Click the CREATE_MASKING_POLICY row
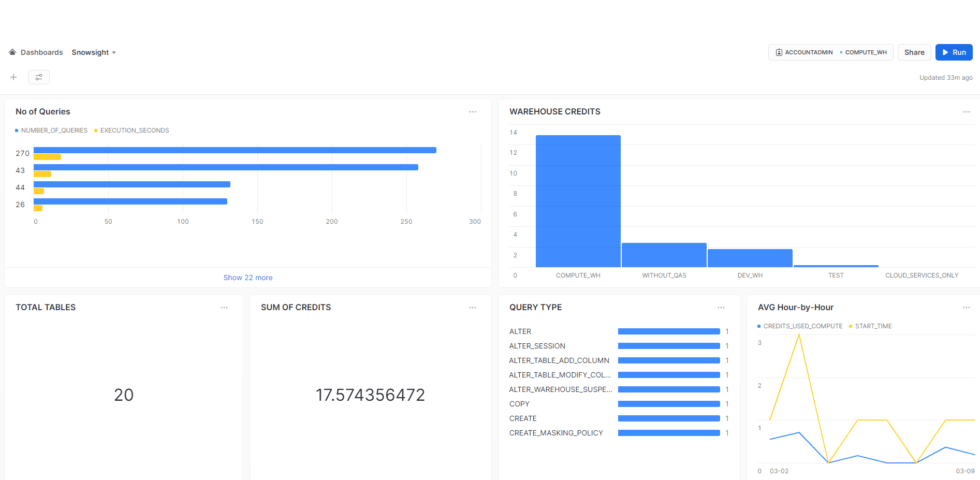 (x=619, y=432)
